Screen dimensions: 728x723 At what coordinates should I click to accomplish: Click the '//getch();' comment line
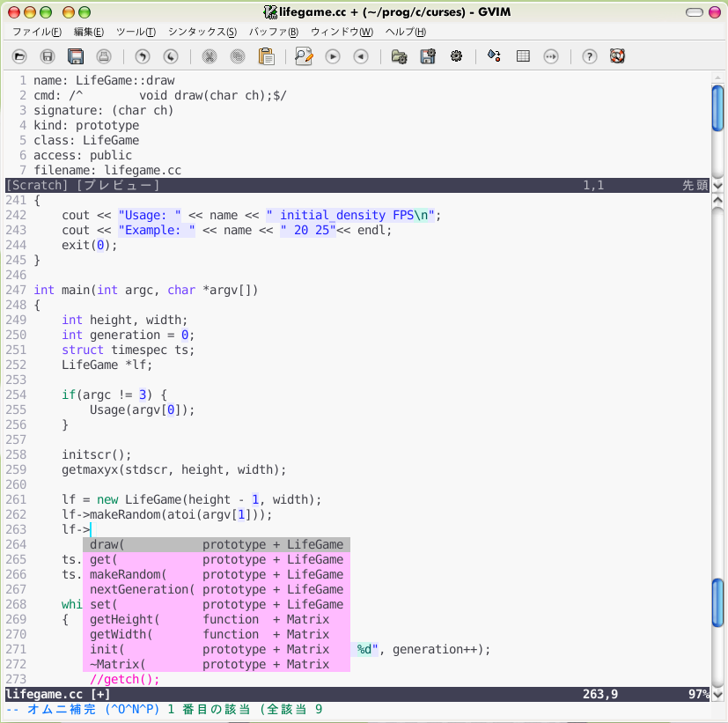(124, 679)
